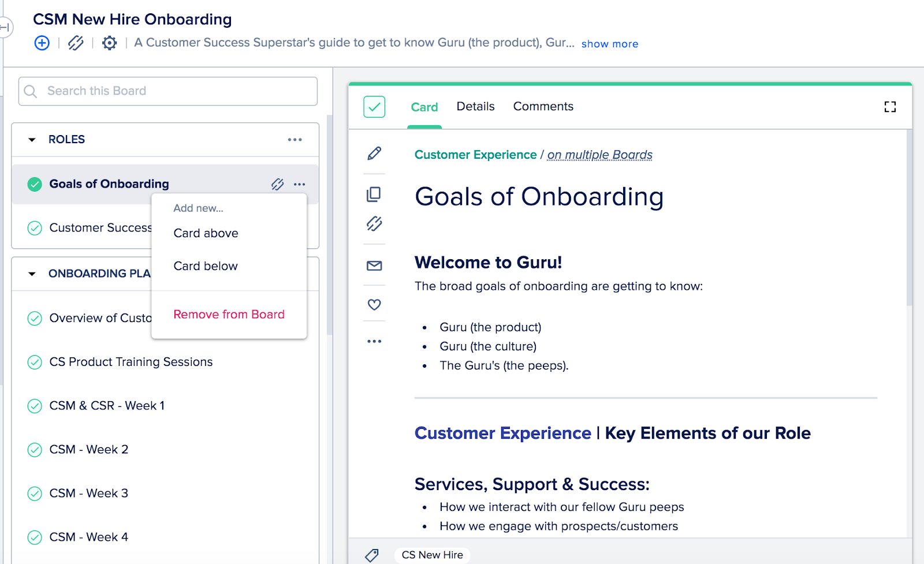Open board settings gear icon

coord(109,43)
